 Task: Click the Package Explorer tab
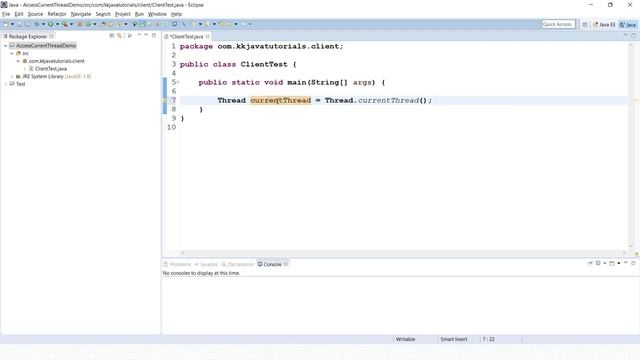coord(28,36)
